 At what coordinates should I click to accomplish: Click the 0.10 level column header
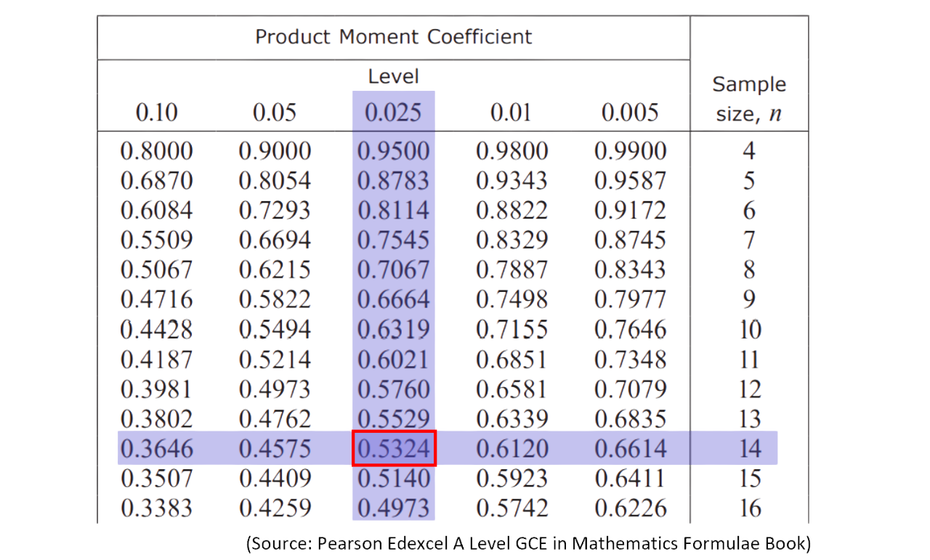pos(156,113)
